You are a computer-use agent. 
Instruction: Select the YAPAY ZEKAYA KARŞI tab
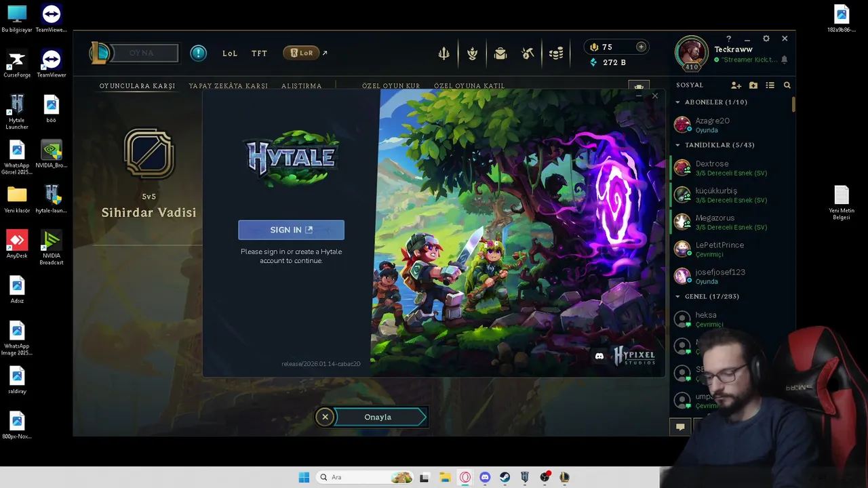pyautogui.click(x=229, y=86)
